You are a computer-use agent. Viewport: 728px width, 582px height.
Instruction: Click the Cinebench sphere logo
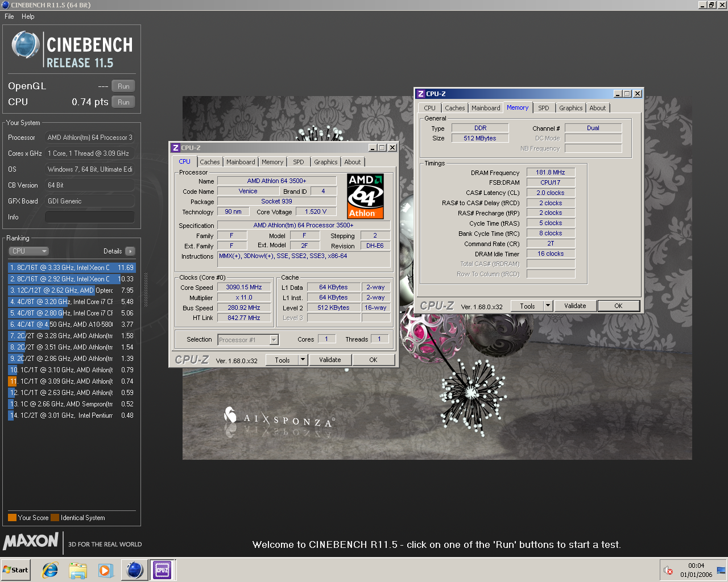click(x=25, y=45)
